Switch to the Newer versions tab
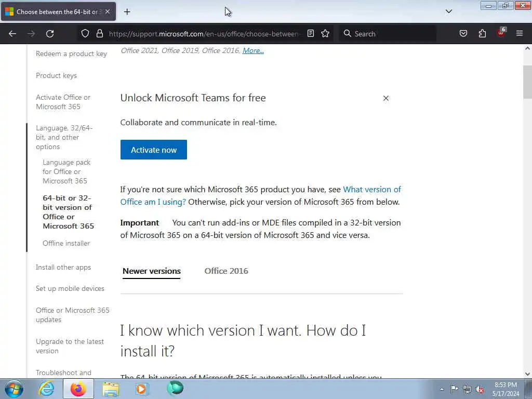Viewport: 532px width, 399px height. point(151,271)
